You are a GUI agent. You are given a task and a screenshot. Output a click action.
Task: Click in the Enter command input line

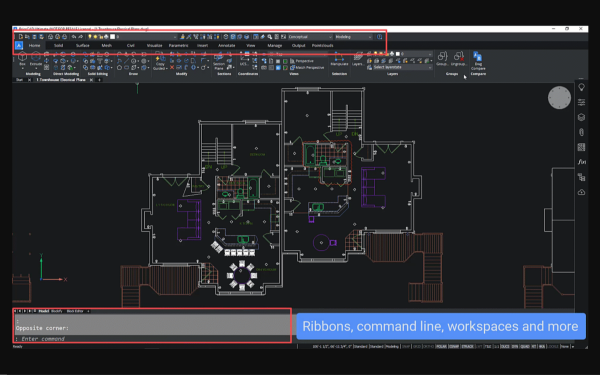click(153, 339)
